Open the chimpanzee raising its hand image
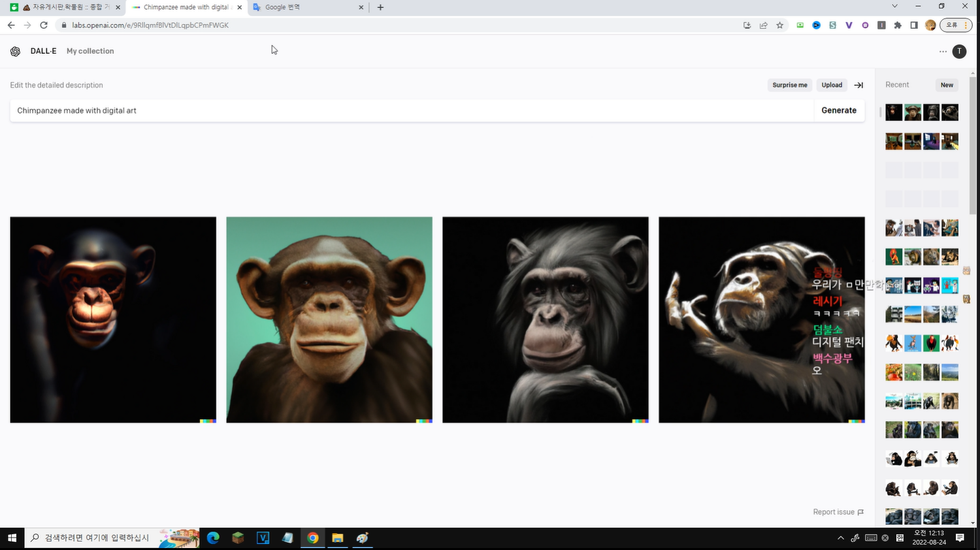This screenshot has height=550, width=980. click(x=762, y=320)
